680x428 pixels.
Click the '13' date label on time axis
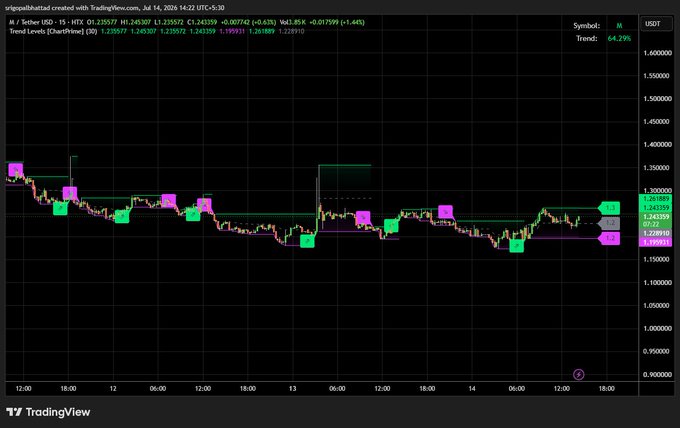(x=293, y=389)
